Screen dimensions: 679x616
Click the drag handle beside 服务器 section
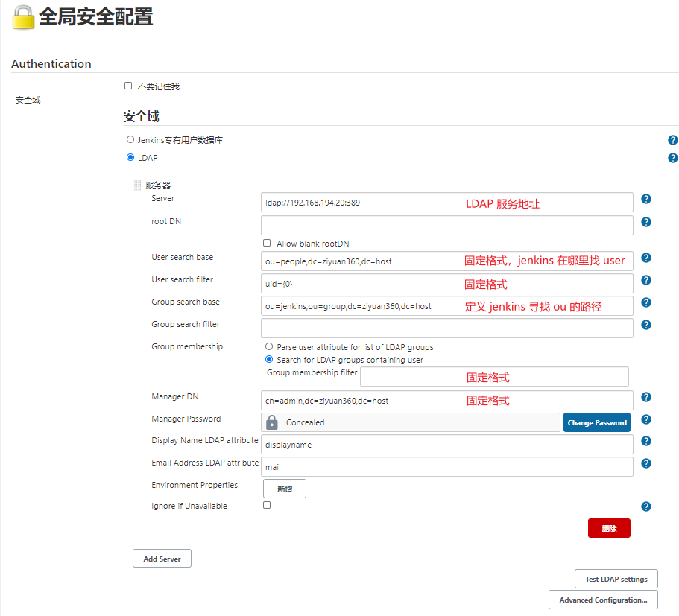(137, 185)
